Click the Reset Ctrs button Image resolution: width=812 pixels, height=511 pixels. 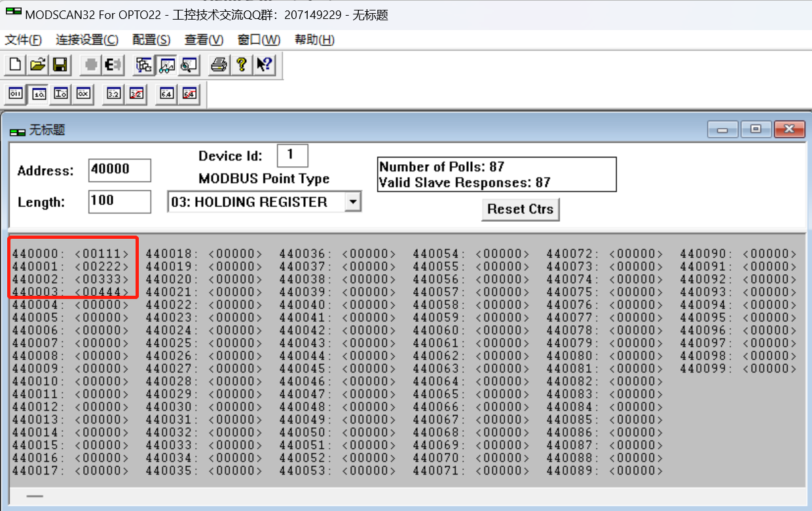(521, 209)
